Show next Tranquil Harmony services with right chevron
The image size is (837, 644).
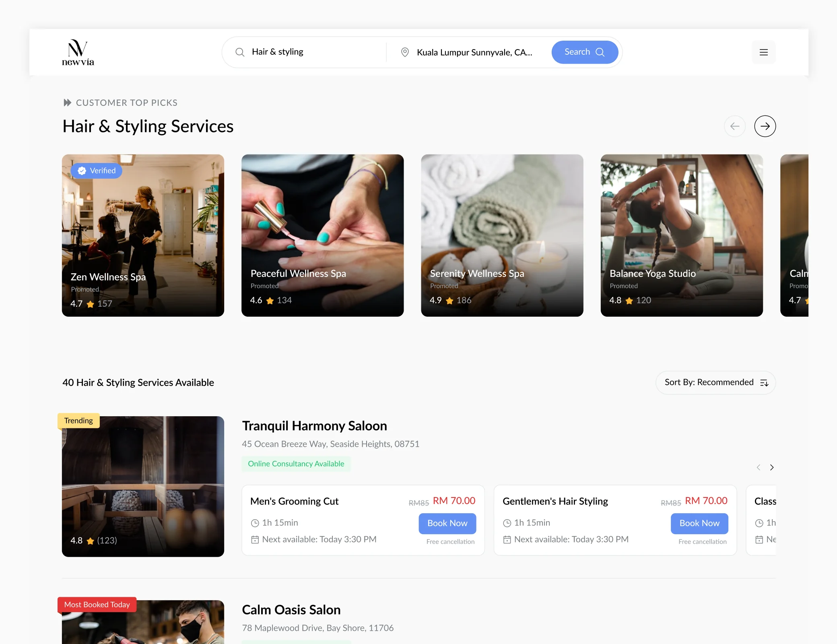772,467
